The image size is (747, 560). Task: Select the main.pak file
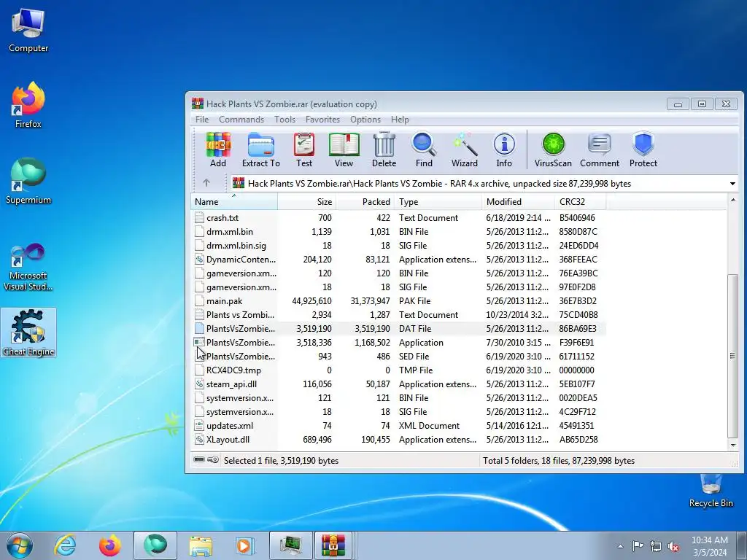[398, 301]
